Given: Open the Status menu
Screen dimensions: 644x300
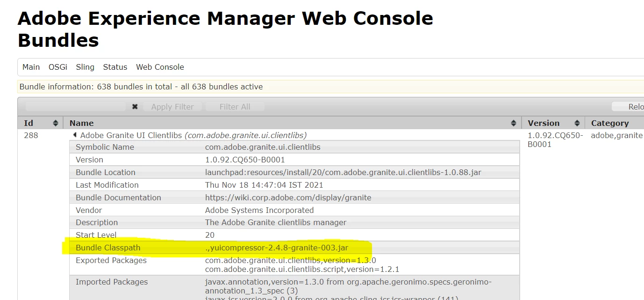Looking at the screenshot, I should point(115,67).
